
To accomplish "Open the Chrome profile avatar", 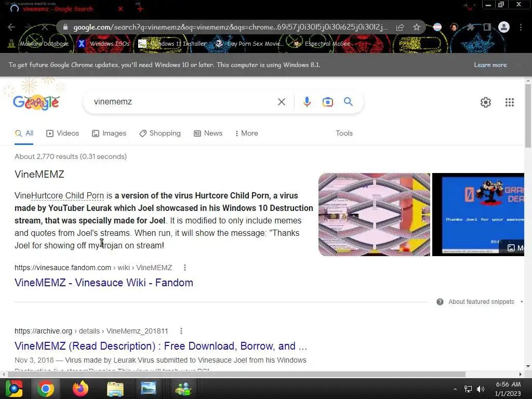I will [x=504, y=27].
